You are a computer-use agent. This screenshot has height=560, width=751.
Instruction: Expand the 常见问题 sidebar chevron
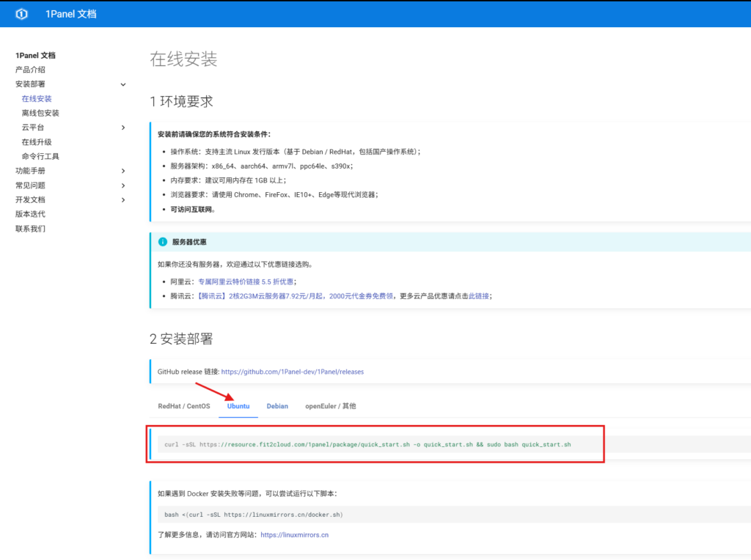coord(123,185)
